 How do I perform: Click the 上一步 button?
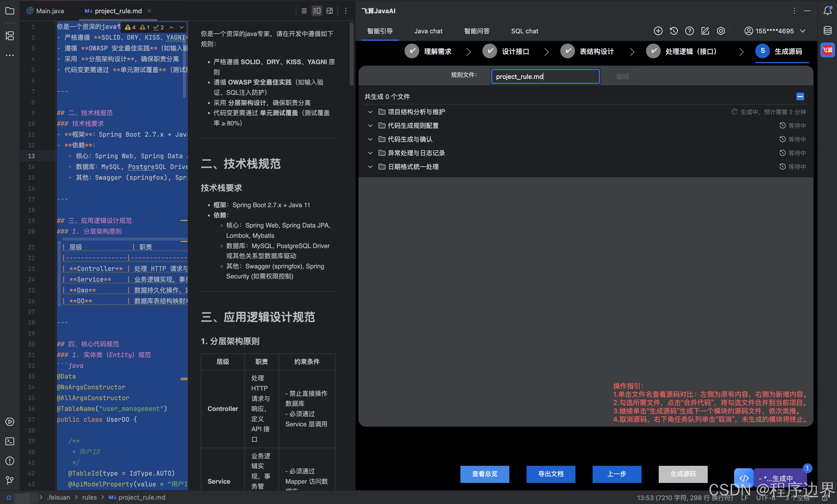(617, 474)
